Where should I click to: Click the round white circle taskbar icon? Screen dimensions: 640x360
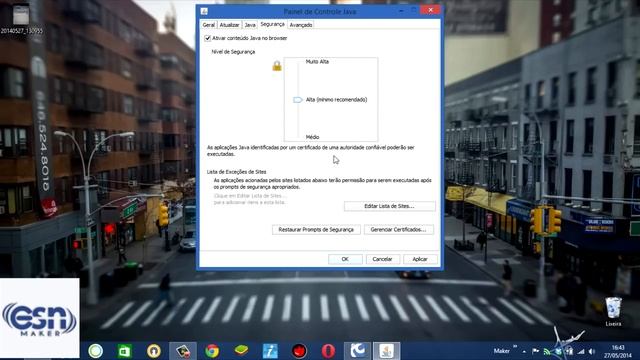tap(96, 351)
